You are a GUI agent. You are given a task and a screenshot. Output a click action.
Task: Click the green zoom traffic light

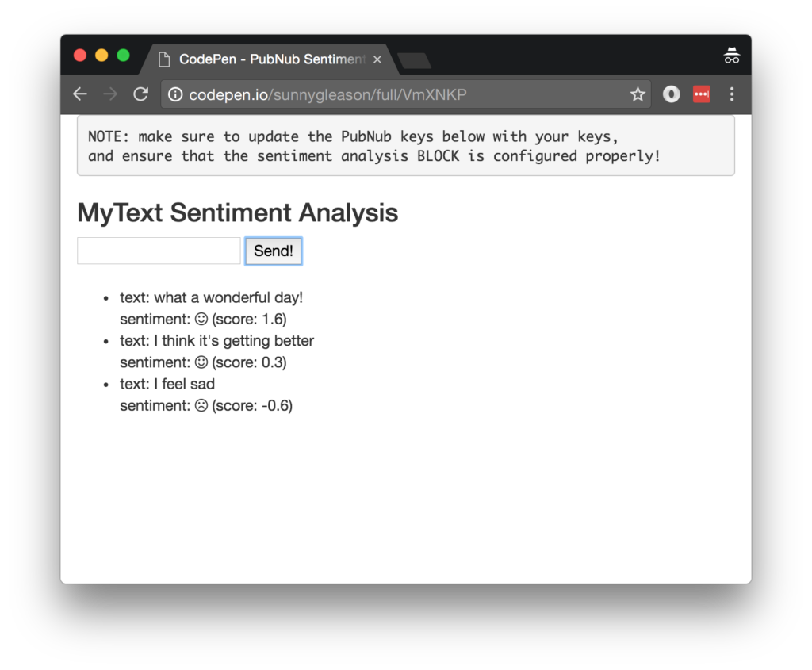(123, 55)
